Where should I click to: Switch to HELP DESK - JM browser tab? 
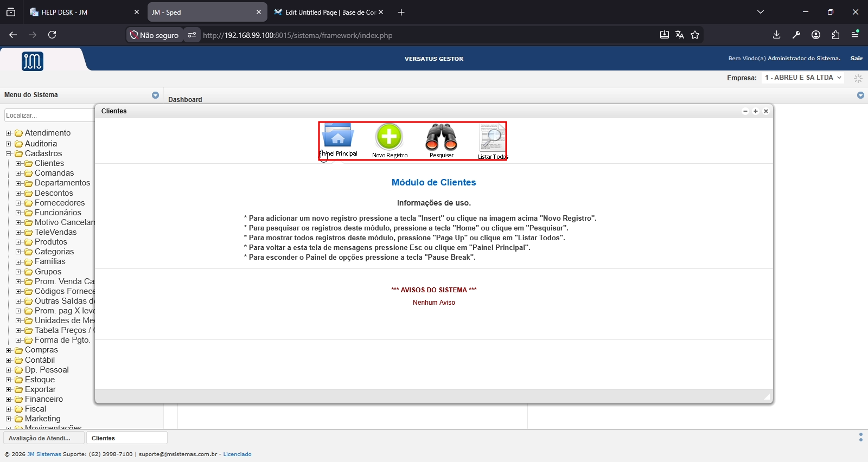coord(84,12)
